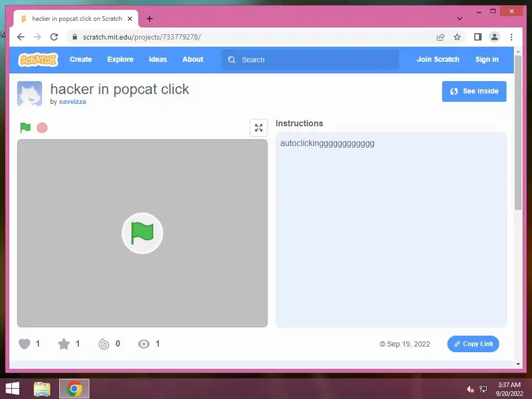Screen dimensions: 532x399
Task: Click the page vertical scrollbar thumb
Action: click(518, 132)
